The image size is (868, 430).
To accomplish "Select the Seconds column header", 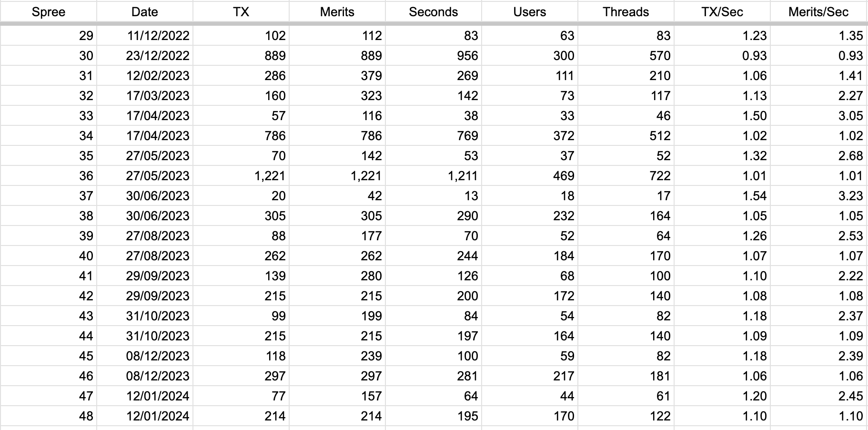I will point(434,11).
